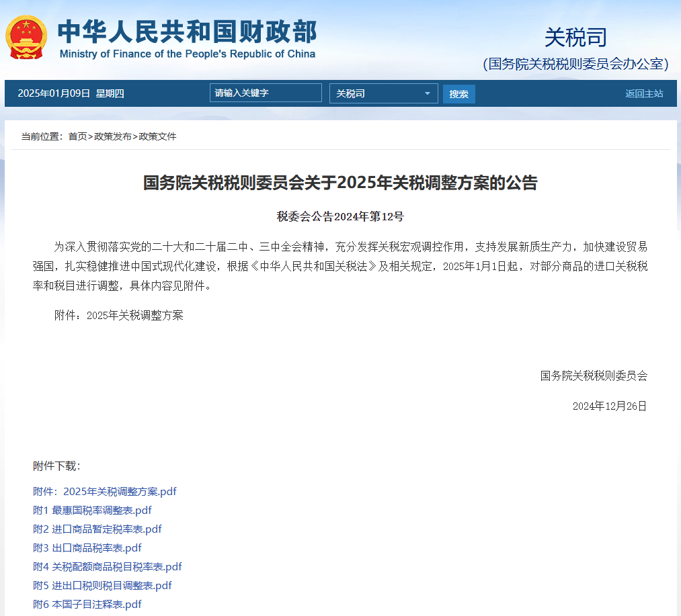Click the national emblem logo
Viewport: 681px width, 616px height.
(26, 37)
